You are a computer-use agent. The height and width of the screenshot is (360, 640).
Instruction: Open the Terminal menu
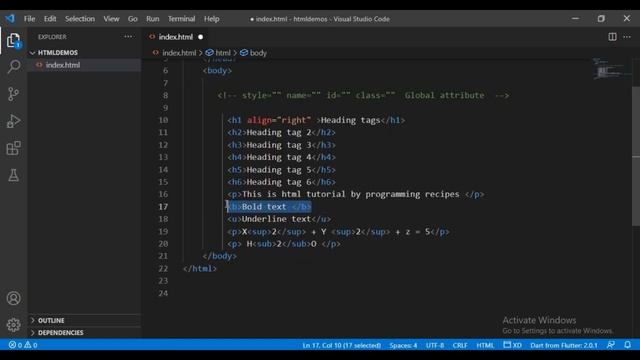[181, 19]
